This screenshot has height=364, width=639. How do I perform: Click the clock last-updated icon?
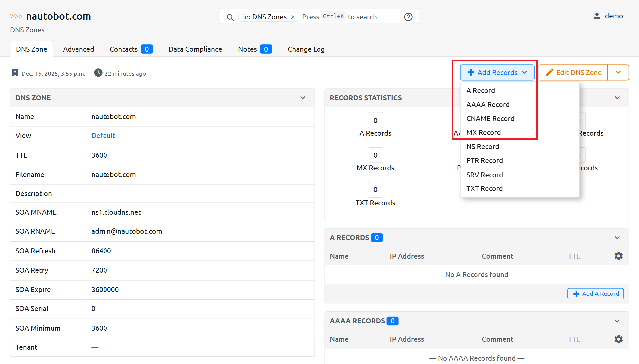click(98, 73)
